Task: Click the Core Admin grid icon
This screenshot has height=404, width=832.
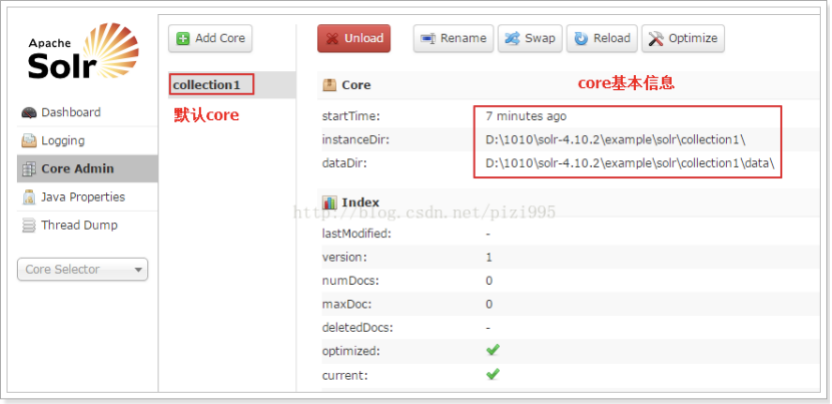Action: [29, 169]
